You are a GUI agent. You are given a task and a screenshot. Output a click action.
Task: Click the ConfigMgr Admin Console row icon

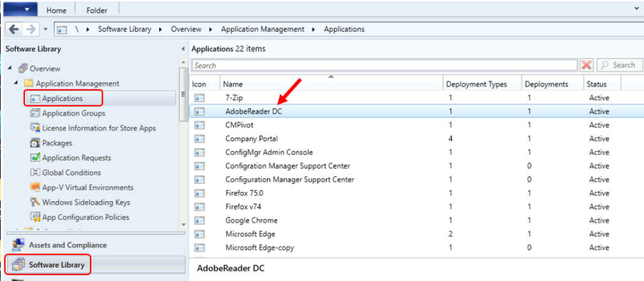pyautogui.click(x=199, y=153)
